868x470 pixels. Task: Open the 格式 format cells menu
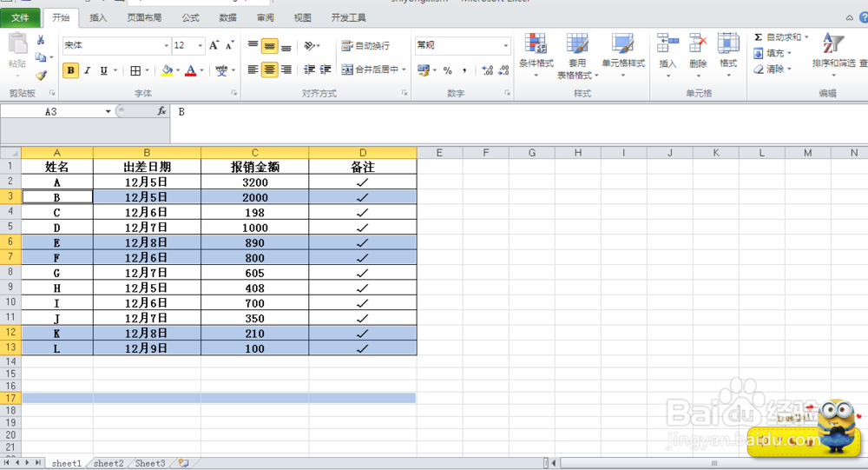728,56
